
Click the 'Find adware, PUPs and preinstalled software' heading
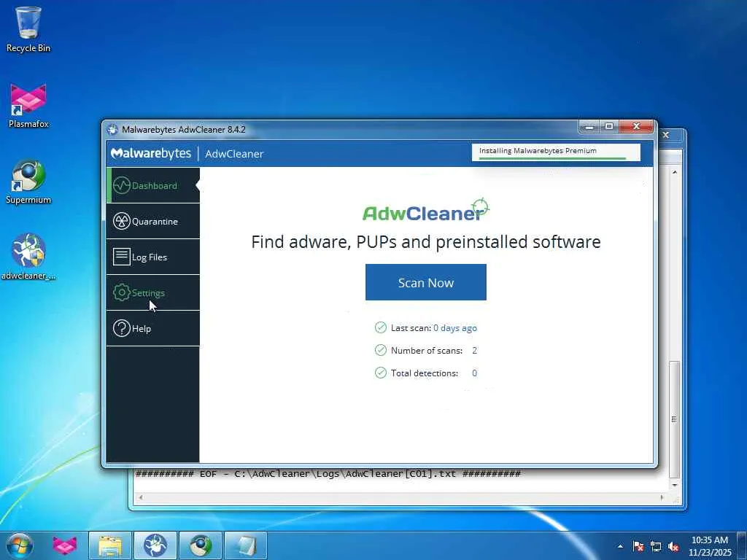pyautogui.click(x=425, y=242)
